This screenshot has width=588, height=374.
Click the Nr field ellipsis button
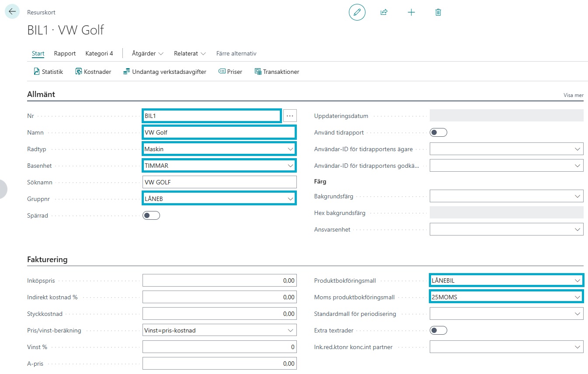(x=290, y=116)
